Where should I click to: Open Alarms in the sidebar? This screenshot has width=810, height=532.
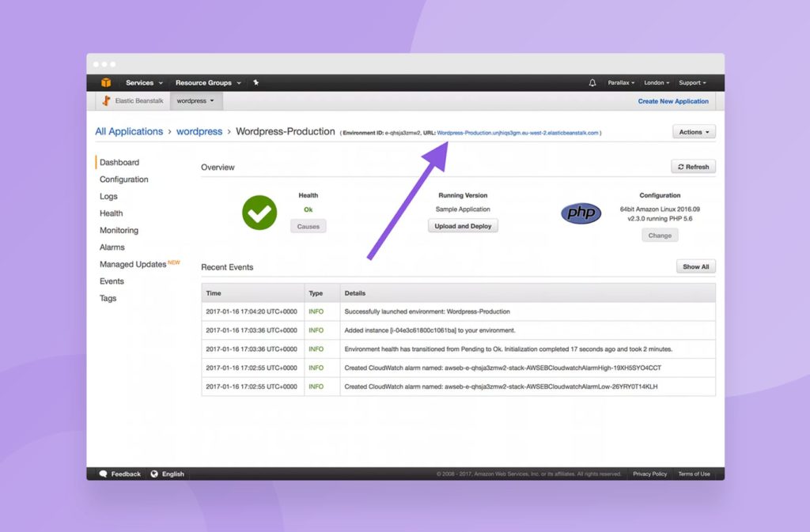(112, 247)
